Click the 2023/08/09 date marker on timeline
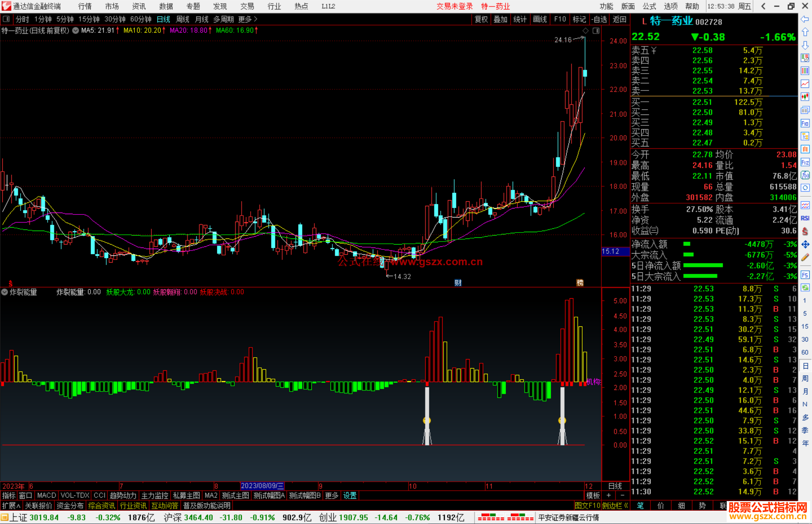The height and width of the screenshot is (524, 812). coord(262,486)
